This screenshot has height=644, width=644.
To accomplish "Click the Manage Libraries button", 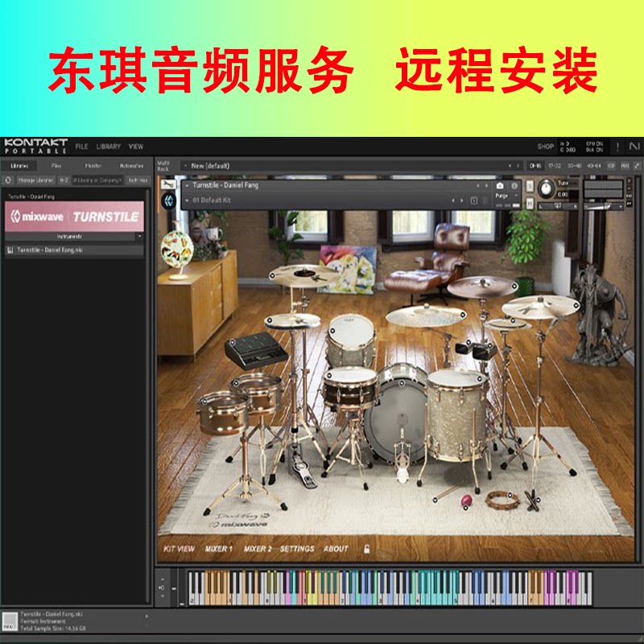I will 35,180.
